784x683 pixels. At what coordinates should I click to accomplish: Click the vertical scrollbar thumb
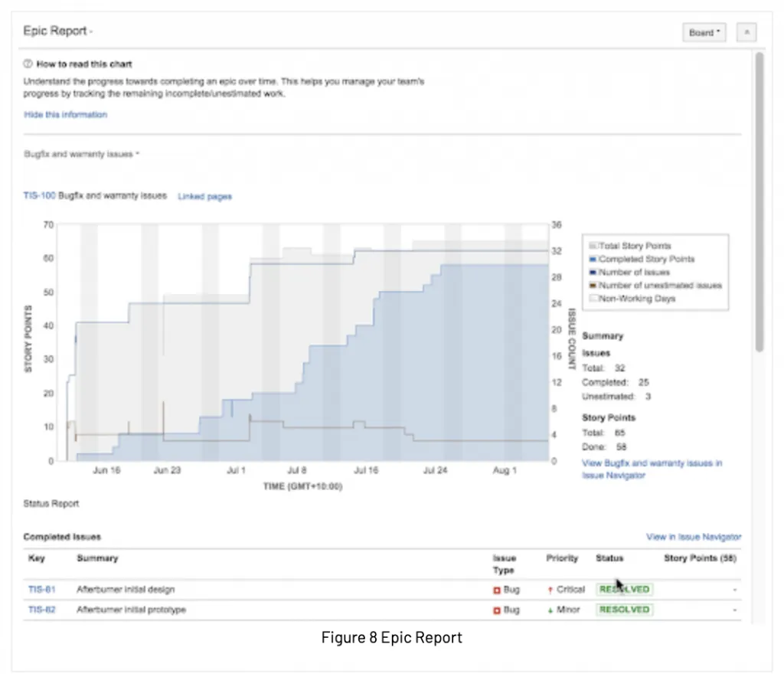point(759,202)
